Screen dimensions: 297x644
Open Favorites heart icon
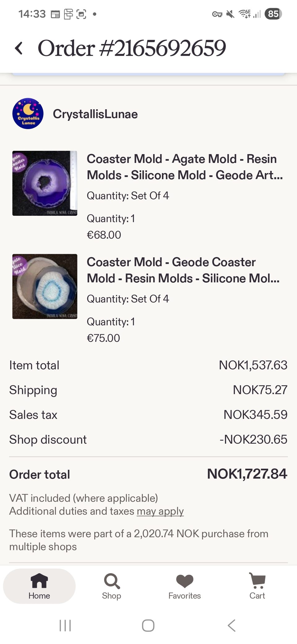(184, 581)
